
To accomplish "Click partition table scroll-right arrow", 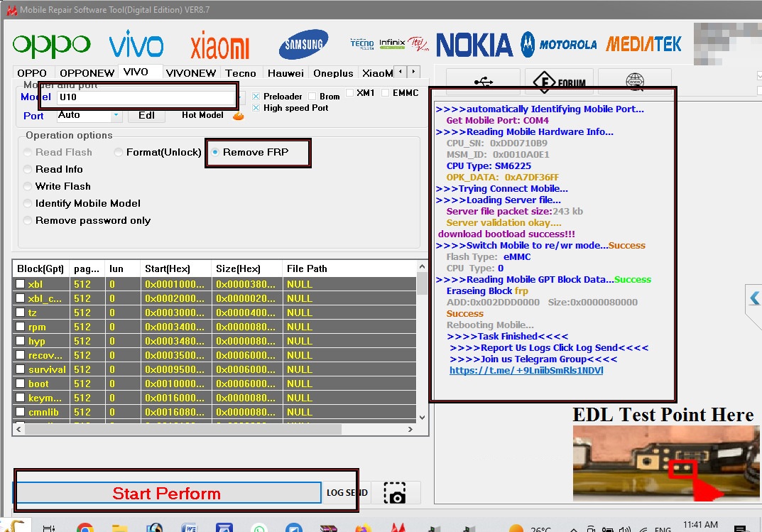I will pyautogui.click(x=410, y=430).
